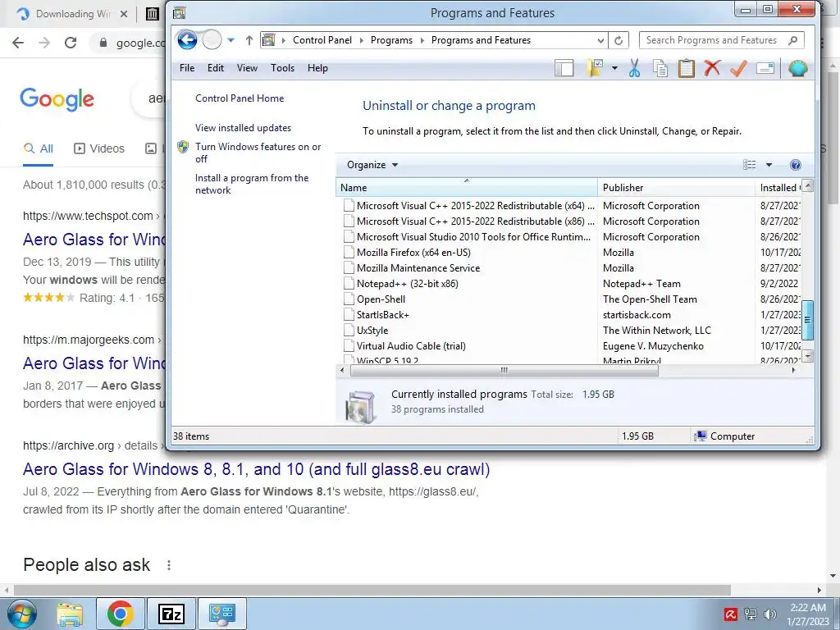Image resolution: width=840 pixels, height=630 pixels.
Task: Click the Paste clipboard toolbar icon
Action: click(687, 68)
